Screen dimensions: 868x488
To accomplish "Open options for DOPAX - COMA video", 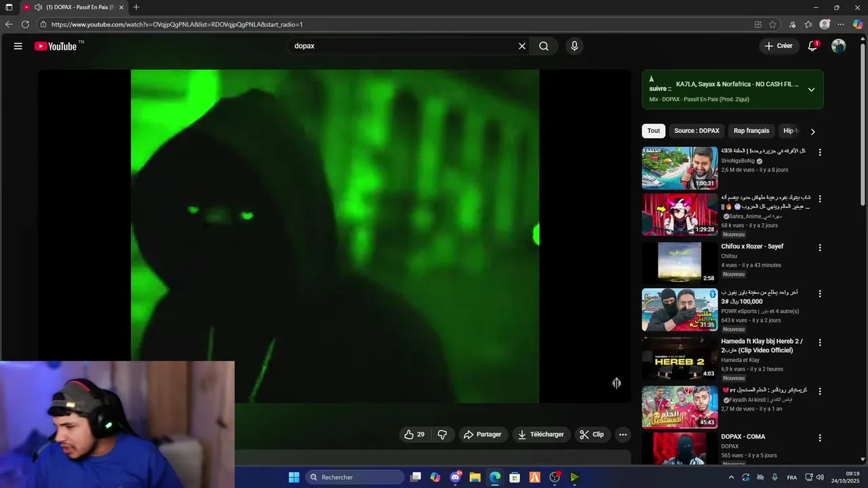I will tap(820, 439).
